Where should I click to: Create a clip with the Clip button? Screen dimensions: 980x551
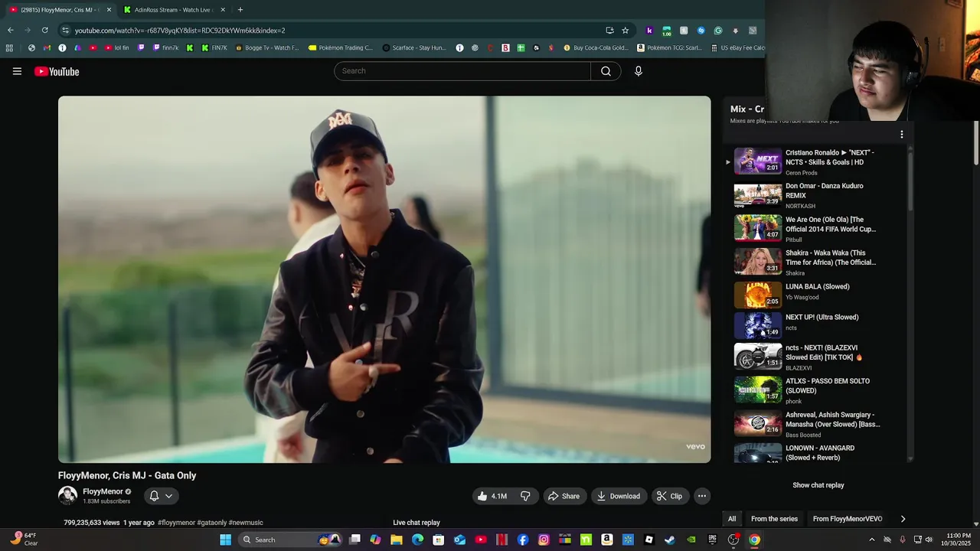[x=669, y=496]
